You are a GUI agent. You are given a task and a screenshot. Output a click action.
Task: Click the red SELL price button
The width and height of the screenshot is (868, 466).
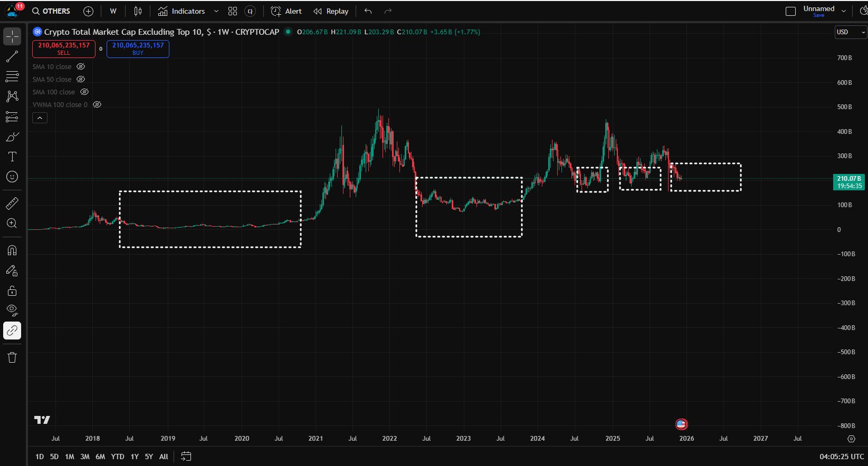point(64,48)
